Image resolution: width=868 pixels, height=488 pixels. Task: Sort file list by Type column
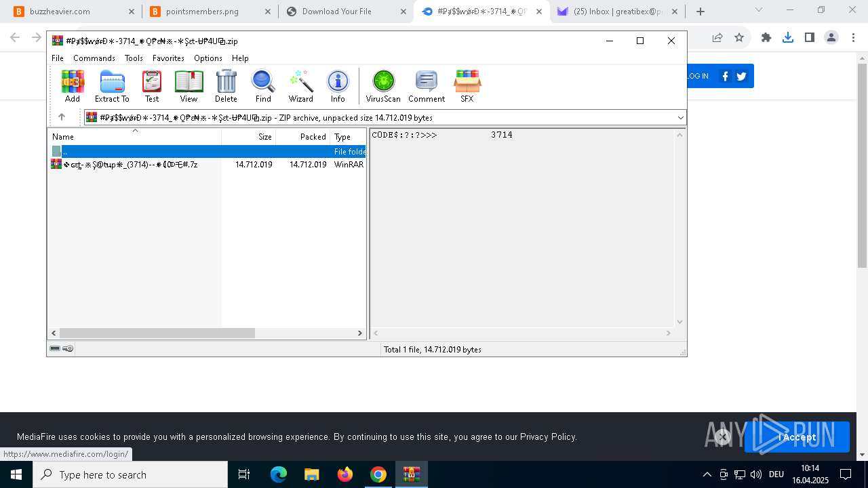(x=348, y=136)
